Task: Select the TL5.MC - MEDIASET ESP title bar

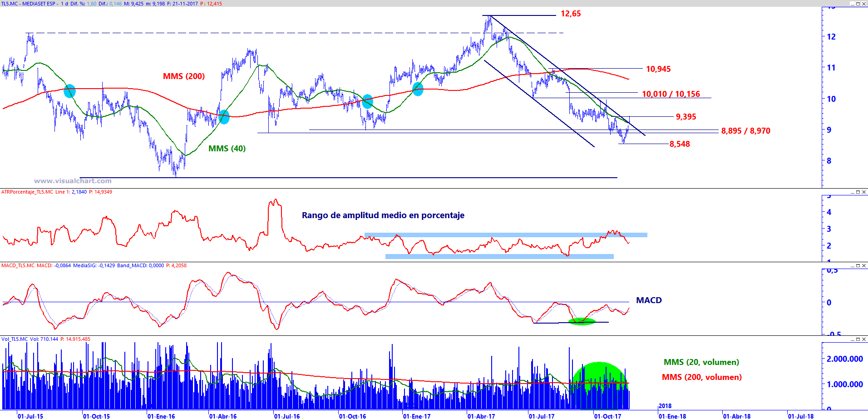Action: (x=112, y=4)
